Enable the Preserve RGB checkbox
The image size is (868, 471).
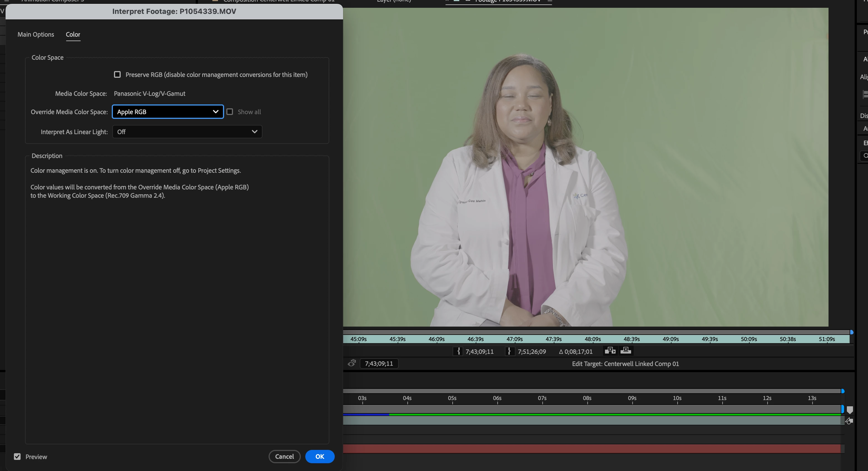[117, 74]
